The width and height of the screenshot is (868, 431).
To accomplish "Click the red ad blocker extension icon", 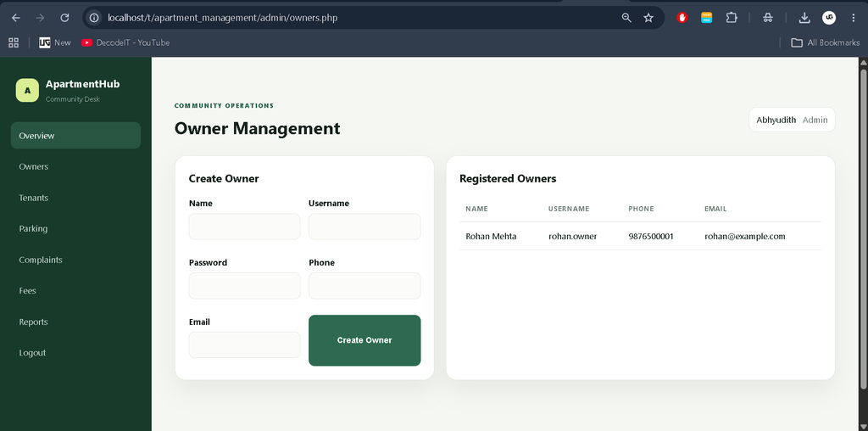I will 682,18.
